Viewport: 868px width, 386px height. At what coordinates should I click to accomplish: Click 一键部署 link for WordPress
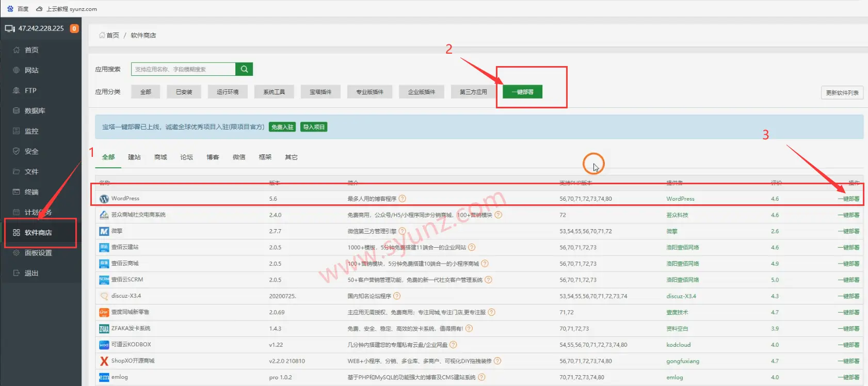(848, 199)
